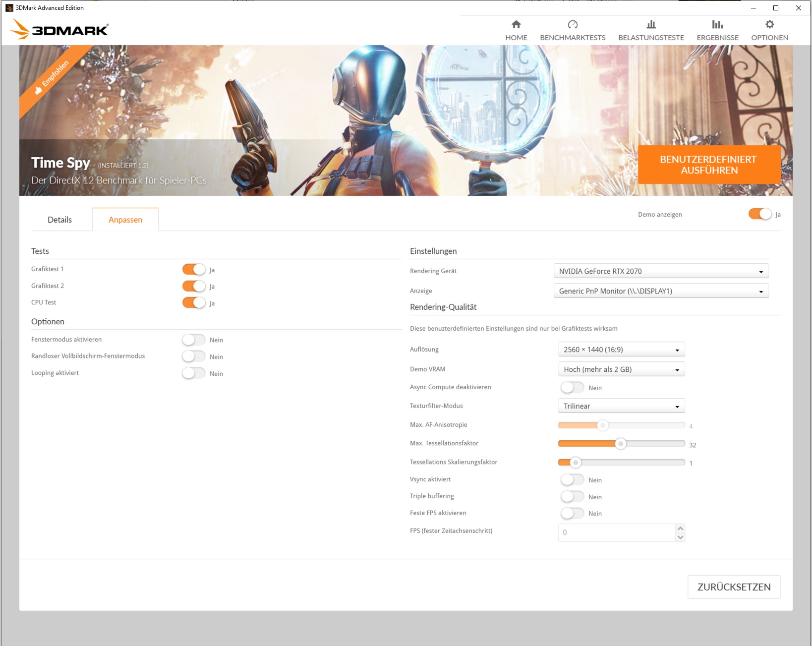Click the Time Spy title text

click(60, 163)
